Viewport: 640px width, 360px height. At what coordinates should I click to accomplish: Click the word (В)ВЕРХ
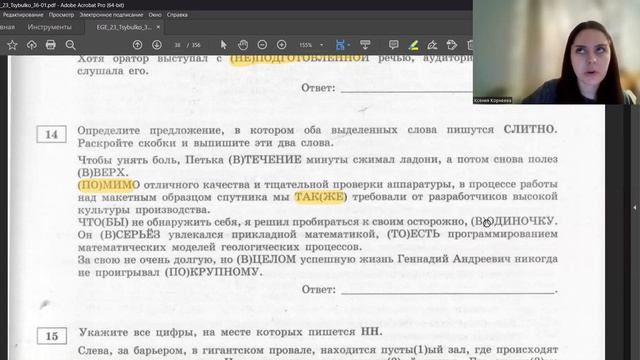pyautogui.click(x=102, y=172)
